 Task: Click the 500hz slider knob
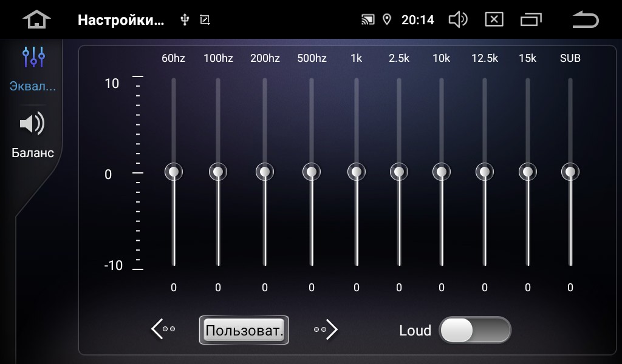click(x=312, y=172)
